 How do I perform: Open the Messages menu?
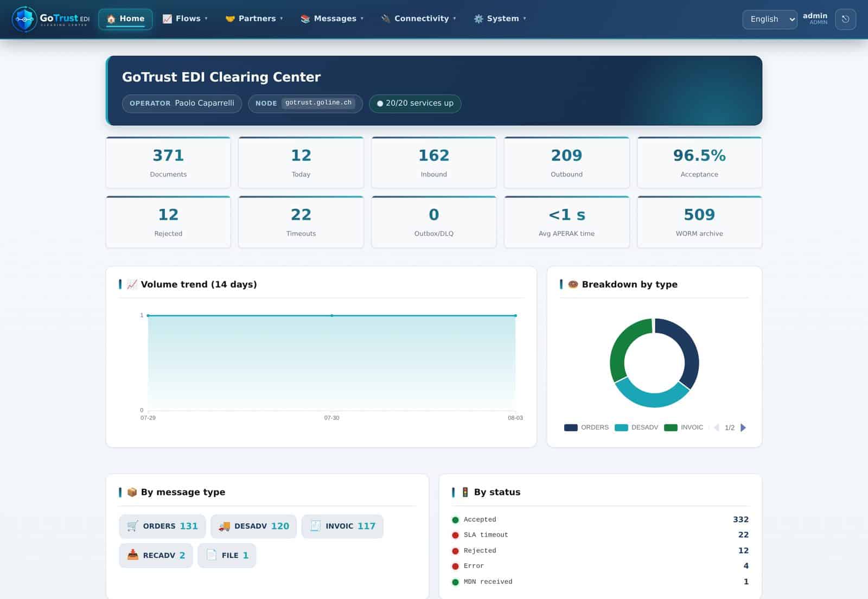[331, 19]
